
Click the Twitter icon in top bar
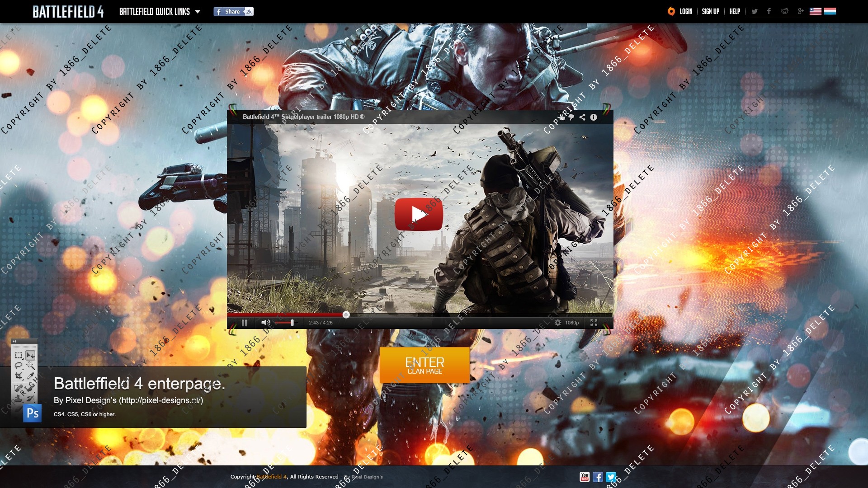coord(755,11)
